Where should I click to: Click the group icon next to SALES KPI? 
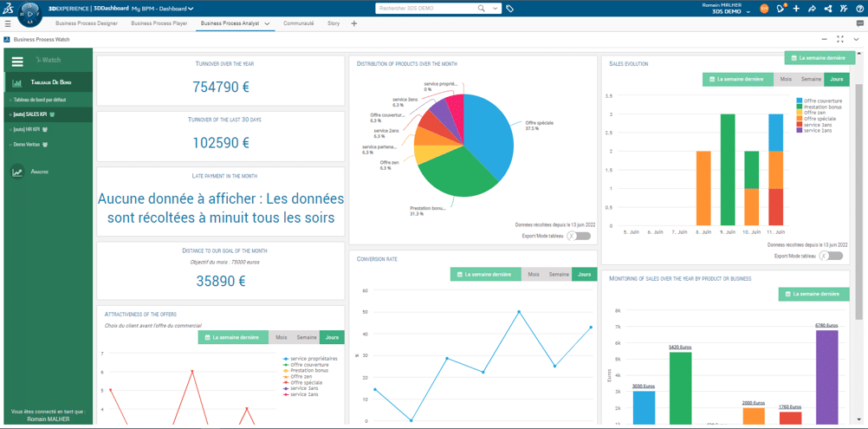click(51, 114)
